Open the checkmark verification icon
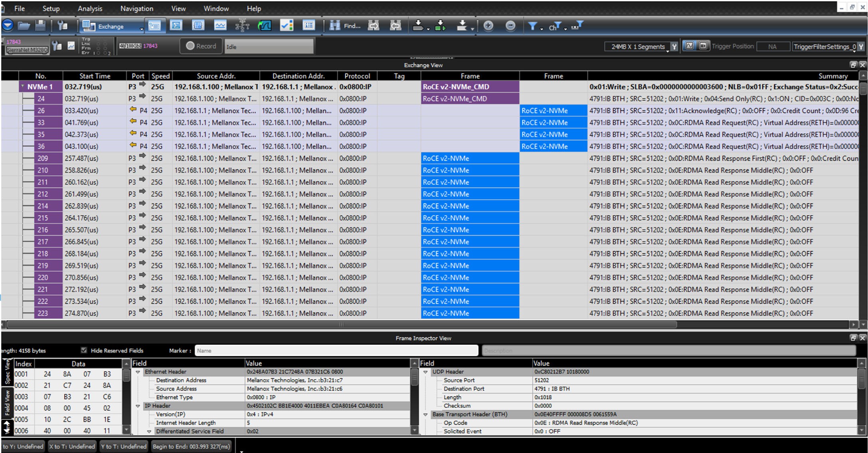Screen dimensions: 868x453 287,26
